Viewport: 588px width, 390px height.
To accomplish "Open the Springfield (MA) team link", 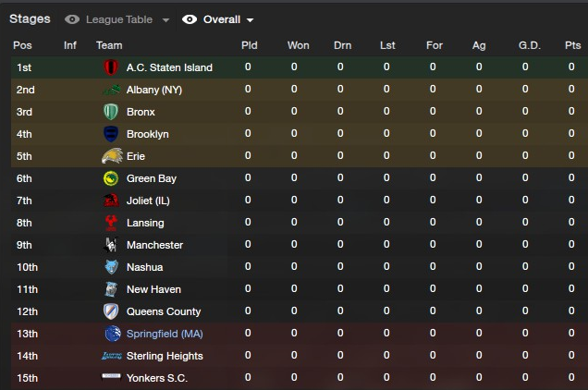I will (165, 334).
